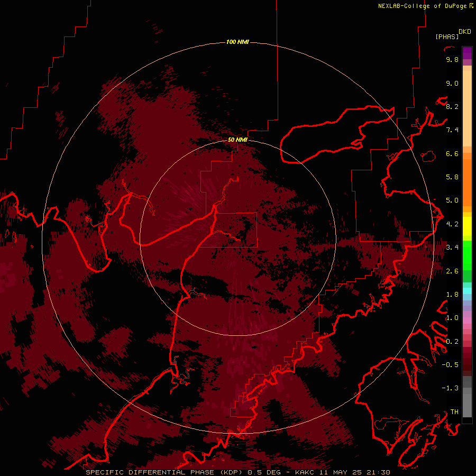Click the SPECIFIC DIFFERENTIAL PHASE (KDP) caption
This screenshot has width=476, height=476.
(x=166, y=472)
